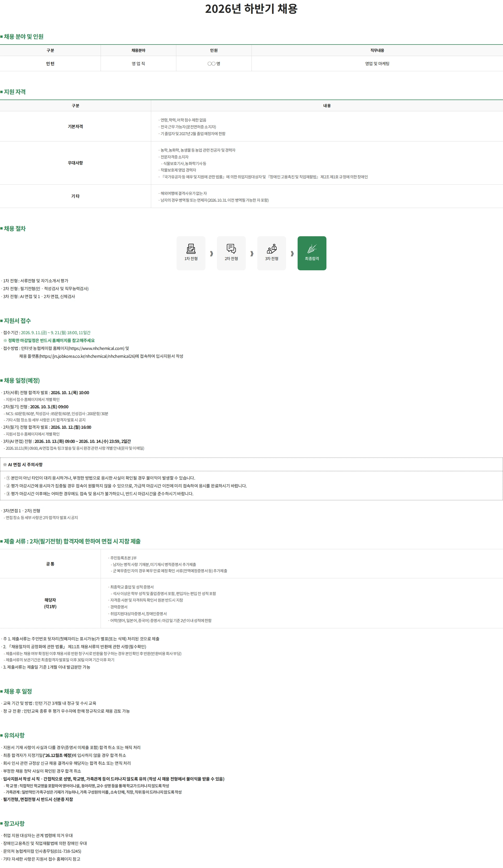Click the 해당자 (각1부) row label

[x=50, y=603]
